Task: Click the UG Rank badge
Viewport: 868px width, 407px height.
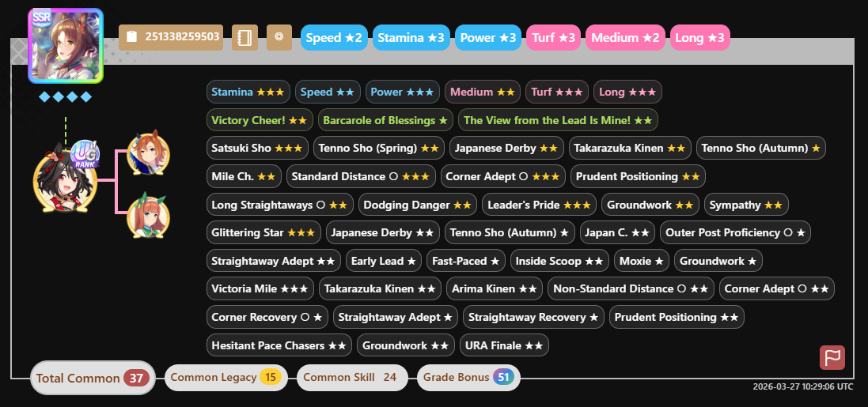Action: pos(85,154)
